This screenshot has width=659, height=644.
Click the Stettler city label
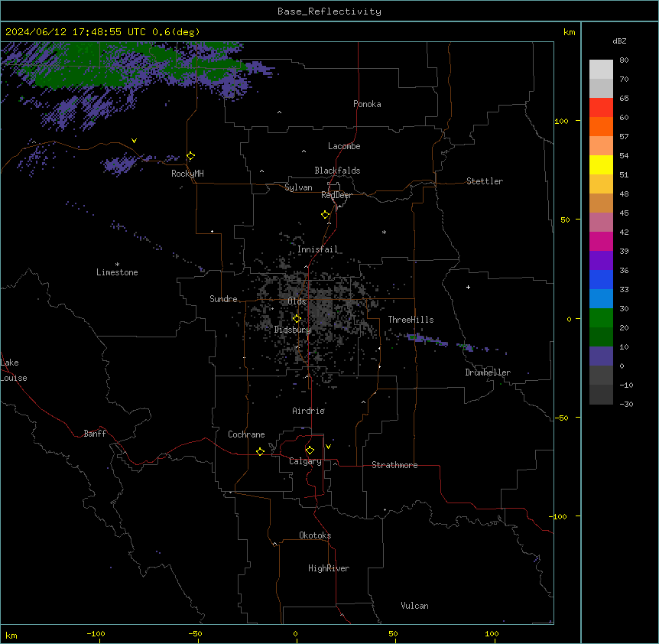(485, 181)
